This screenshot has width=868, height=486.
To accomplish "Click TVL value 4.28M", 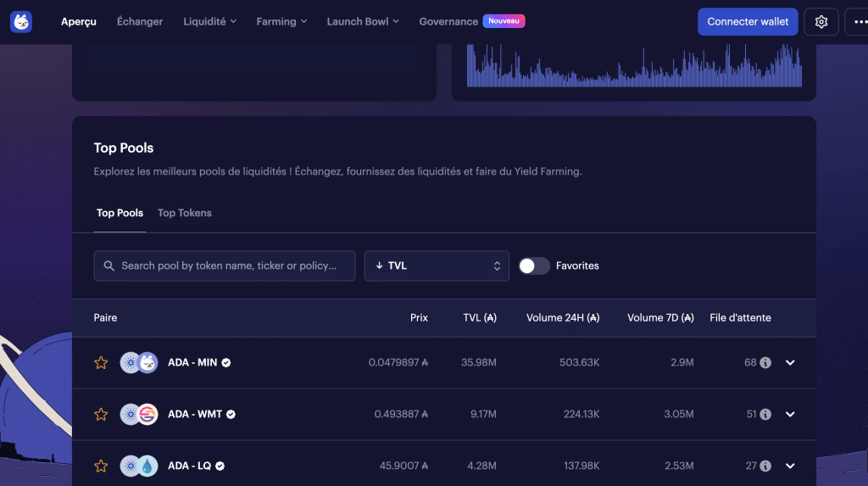I will click(481, 466).
